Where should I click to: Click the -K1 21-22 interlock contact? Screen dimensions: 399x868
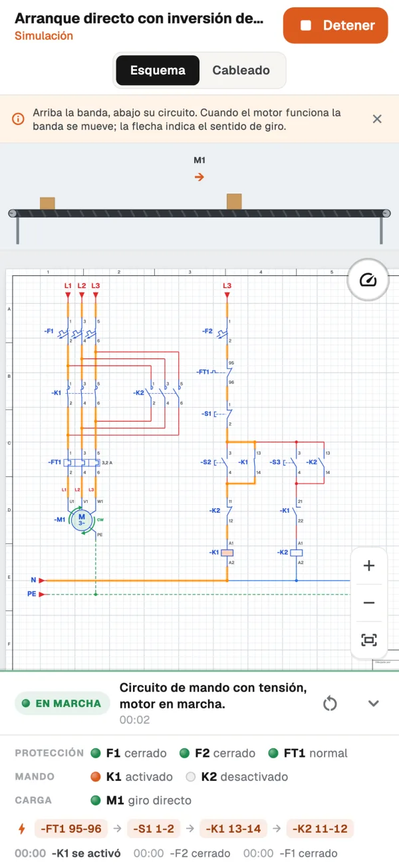tap(292, 511)
